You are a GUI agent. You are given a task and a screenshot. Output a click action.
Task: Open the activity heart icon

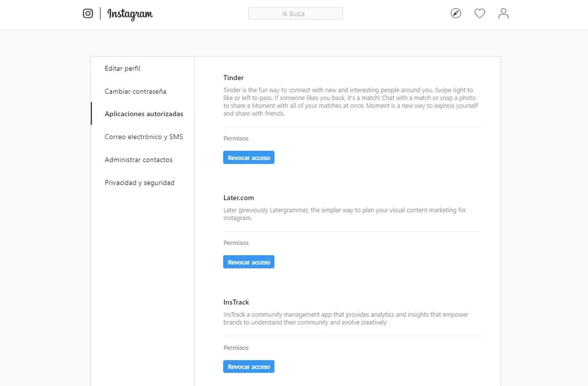pyautogui.click(x=480, y=14)
